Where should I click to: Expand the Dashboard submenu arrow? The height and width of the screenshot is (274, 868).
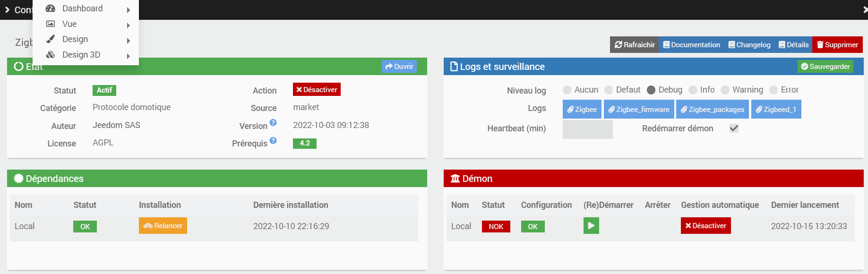[x=129, y=10]
